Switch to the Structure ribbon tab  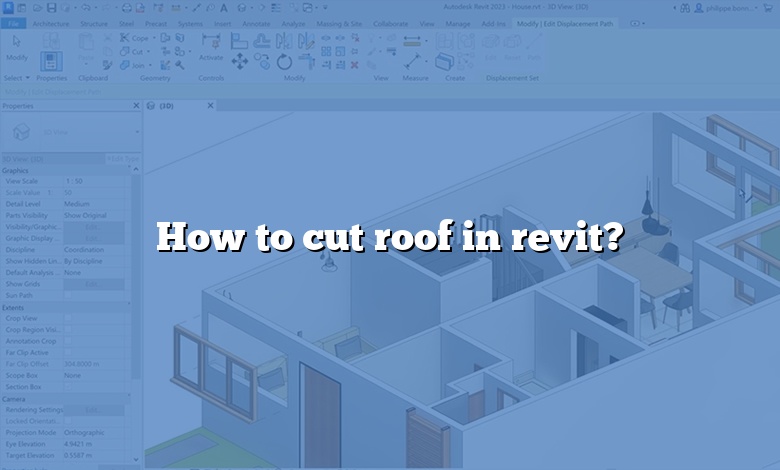click(x=94, y=24)
